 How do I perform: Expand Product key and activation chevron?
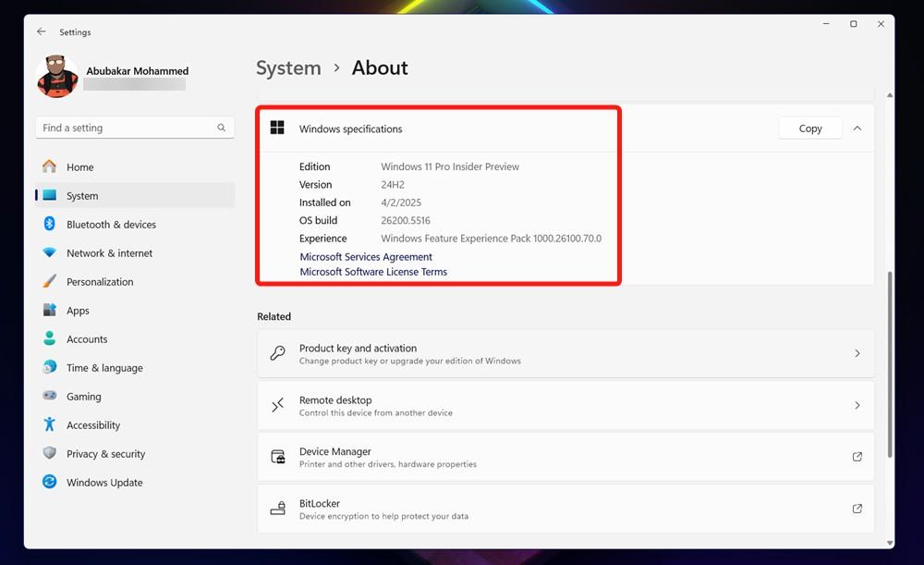(857, 353)
